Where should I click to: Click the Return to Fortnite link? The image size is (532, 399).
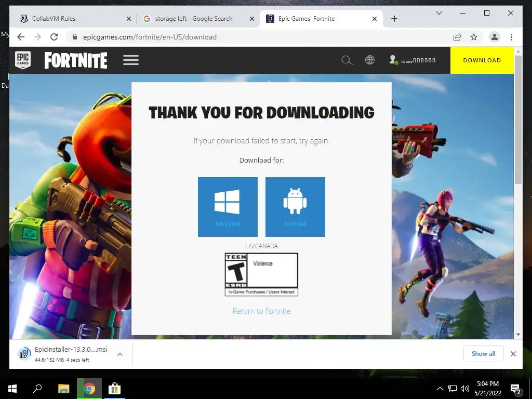tap(262, 311)
